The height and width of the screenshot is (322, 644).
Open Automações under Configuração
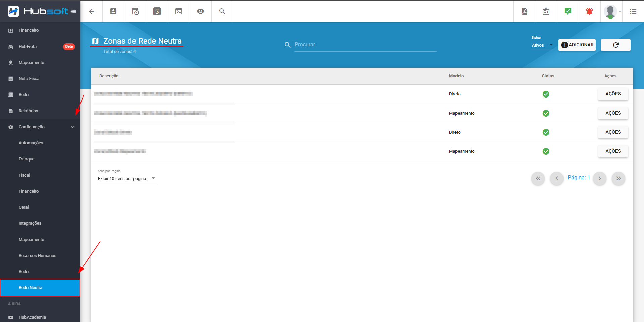pos(40,143)
